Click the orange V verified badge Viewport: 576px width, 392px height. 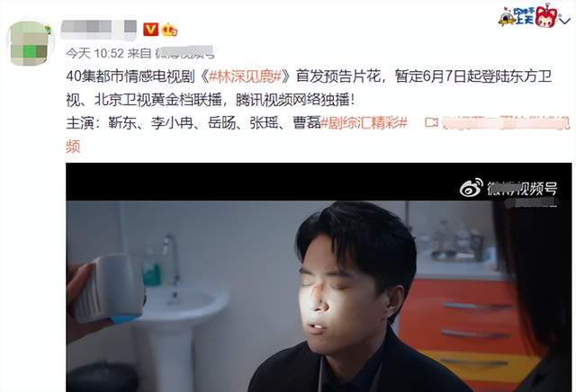click(x=150, y=30)
